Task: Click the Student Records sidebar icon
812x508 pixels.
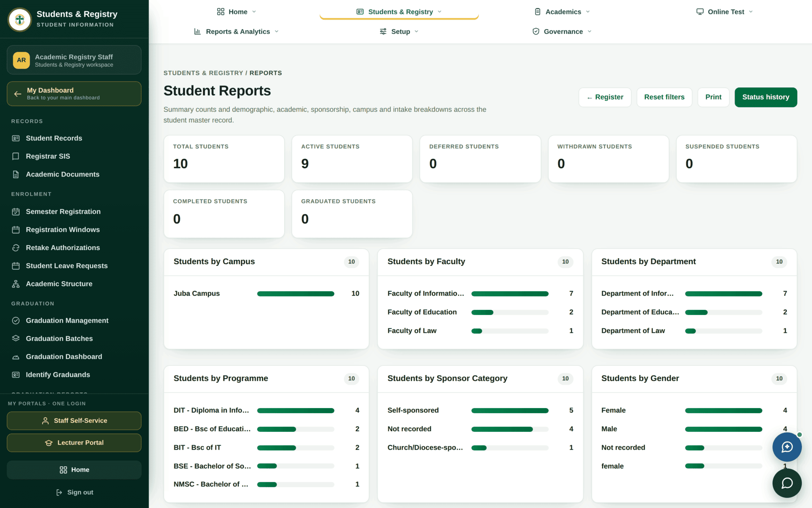Action: point(16,138)
